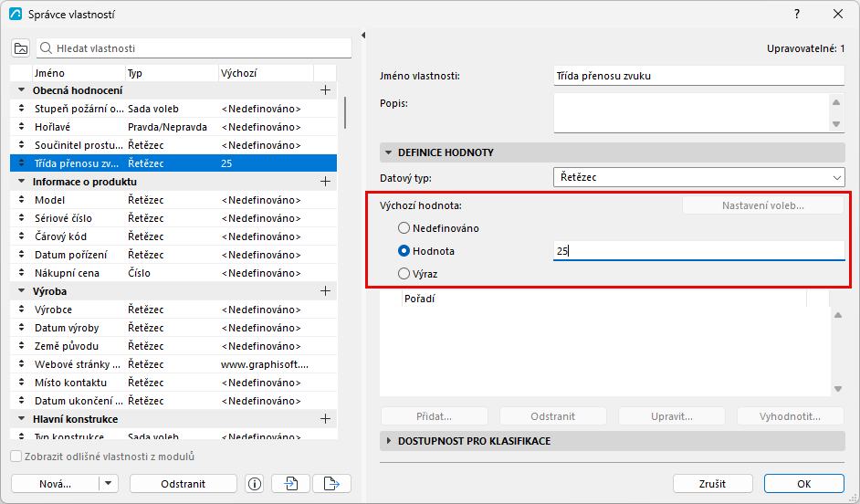860x504 pixels.
Task: Click the folder view icon beside search
Action: [21, 48]
